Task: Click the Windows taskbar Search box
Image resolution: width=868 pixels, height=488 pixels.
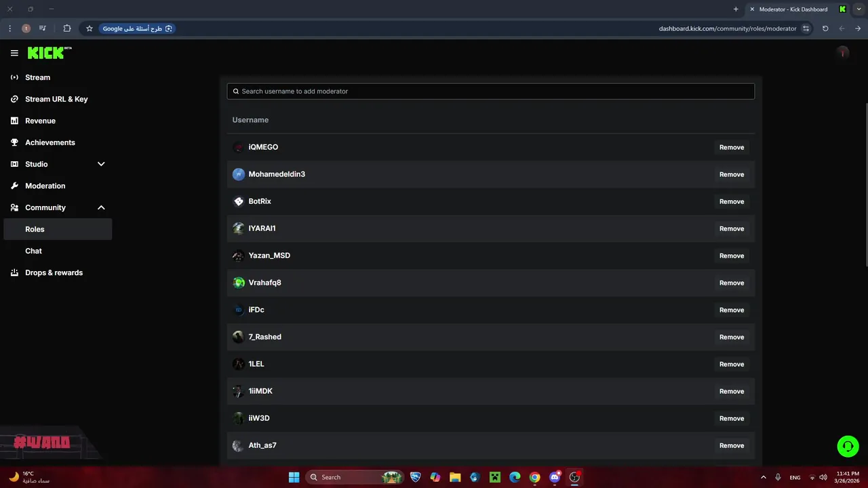Action: pyautogui.click(x=355, y=477)
